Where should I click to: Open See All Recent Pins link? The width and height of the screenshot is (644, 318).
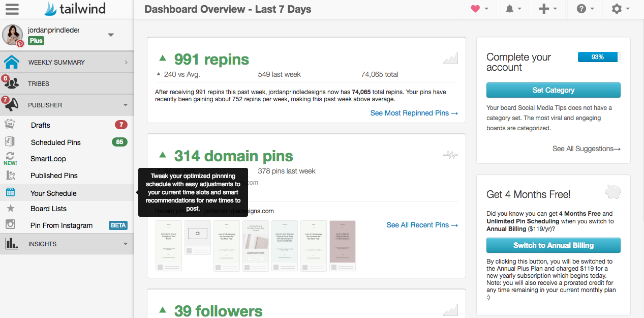422,225
